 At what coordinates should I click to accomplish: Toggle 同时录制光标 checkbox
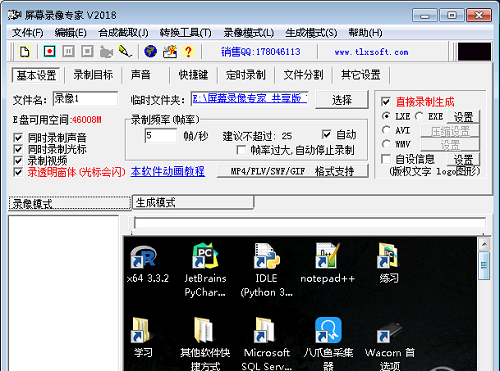(18, 149)
